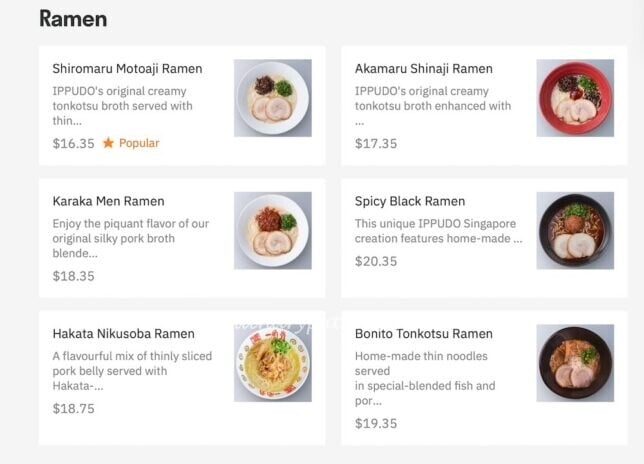Choose the Hakata Nikusoba Ramen title
The image size is (644, 464).
123,334
